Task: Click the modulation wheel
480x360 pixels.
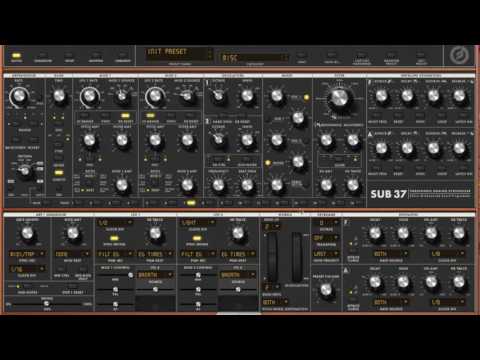Action: 297,257
